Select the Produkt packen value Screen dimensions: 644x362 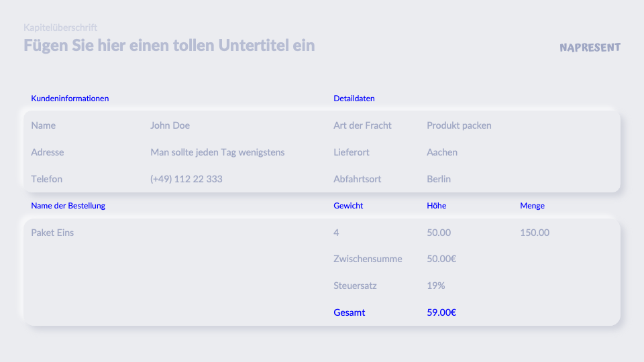pos(459,125)
